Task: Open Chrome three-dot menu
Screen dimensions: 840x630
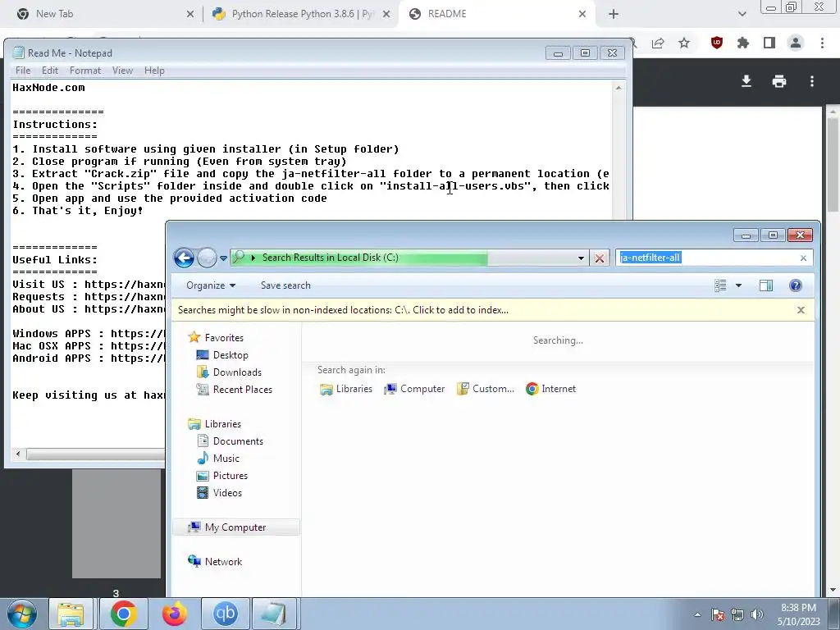Action: (x=822, y=43)
